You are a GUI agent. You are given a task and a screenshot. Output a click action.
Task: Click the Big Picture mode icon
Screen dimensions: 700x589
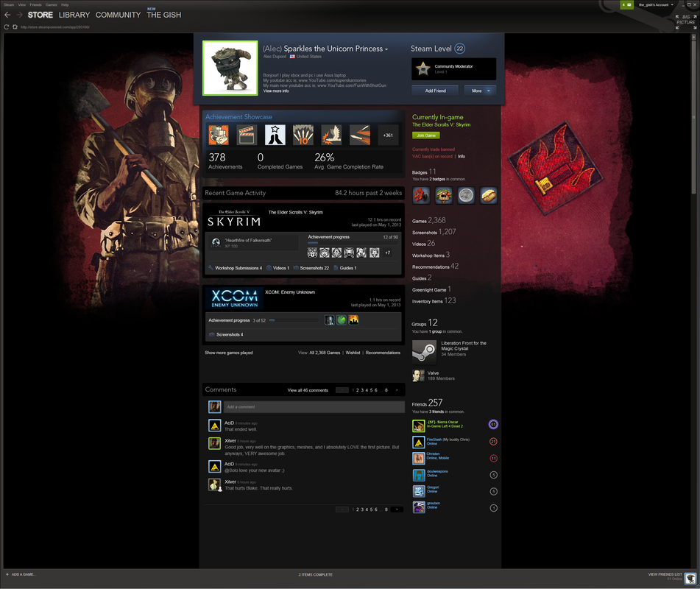point(685,21)
